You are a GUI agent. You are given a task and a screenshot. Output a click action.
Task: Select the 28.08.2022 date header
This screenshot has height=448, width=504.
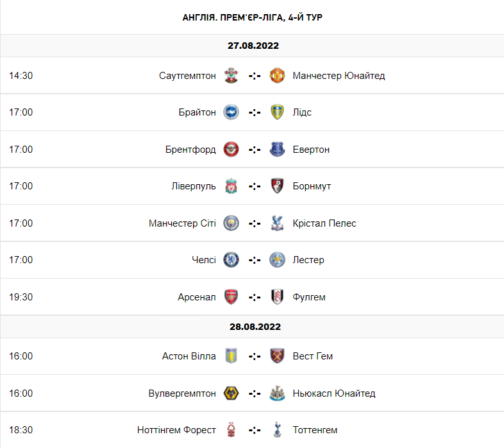(255, 327)
